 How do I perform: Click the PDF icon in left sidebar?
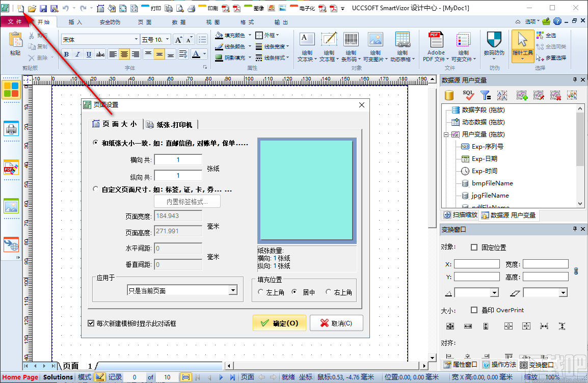11,168
